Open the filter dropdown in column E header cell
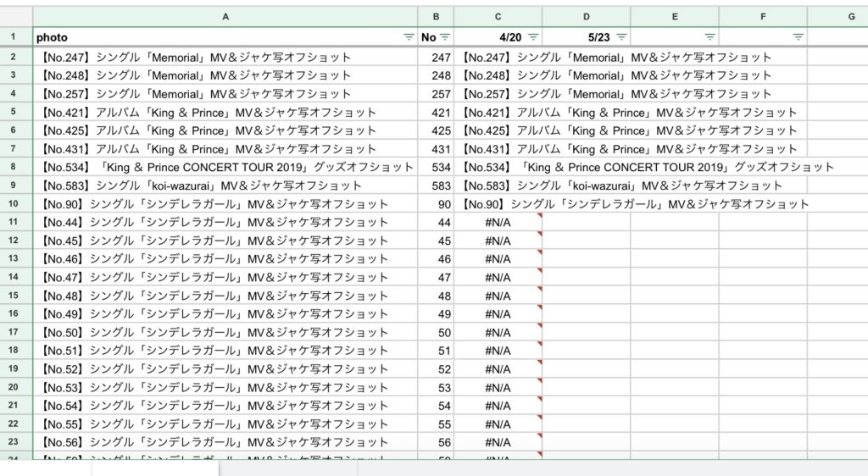Viewport: 868px width, 476px height. [709, 37]
